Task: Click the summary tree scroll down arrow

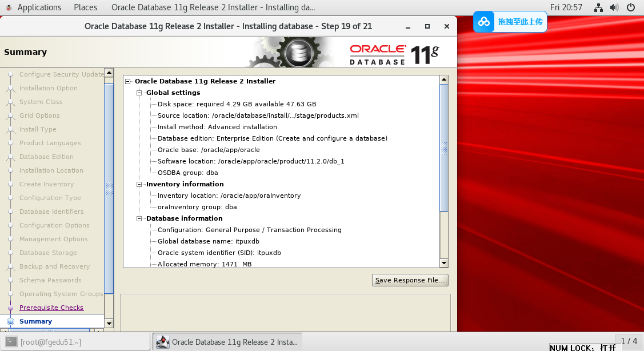Action: point(444,263)
